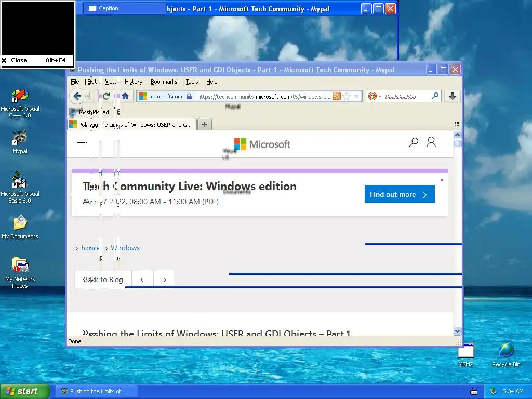
Task: Open the Home breadcrumb link
Action: point(90,248)
